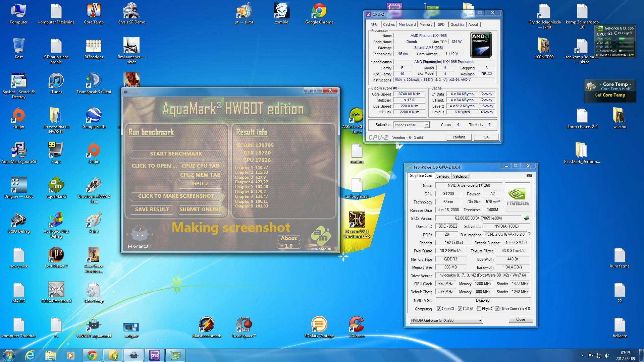Open Spybot - Search & Destroy icon
The image size is (644, 362).
point(19,85)
